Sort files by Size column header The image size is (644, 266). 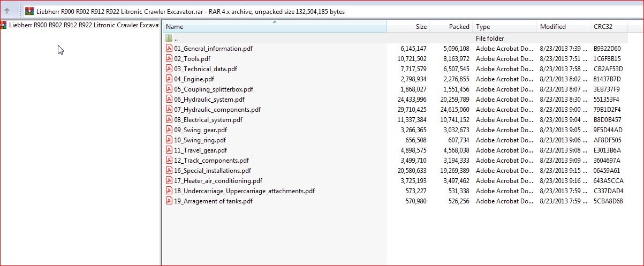click(x=408, y=27)
